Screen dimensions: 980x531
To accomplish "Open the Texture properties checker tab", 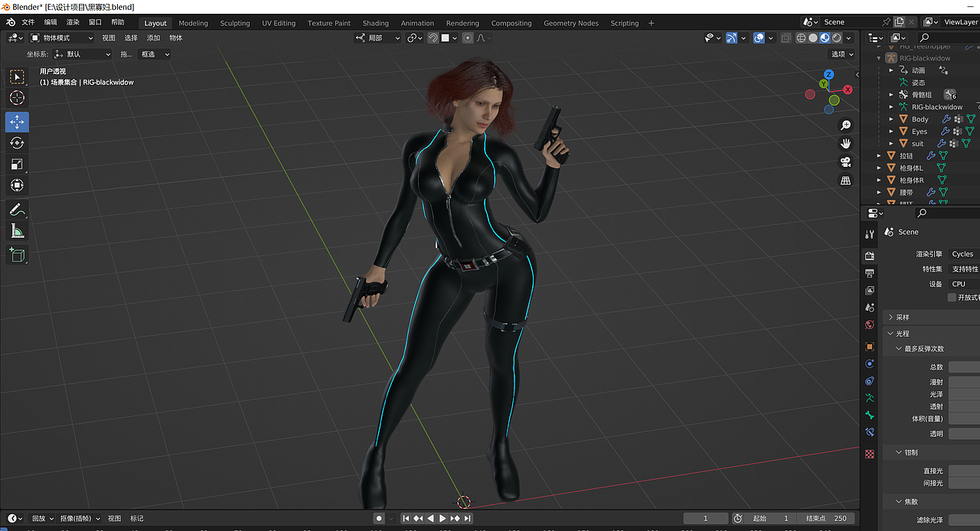I will point(869,454).
